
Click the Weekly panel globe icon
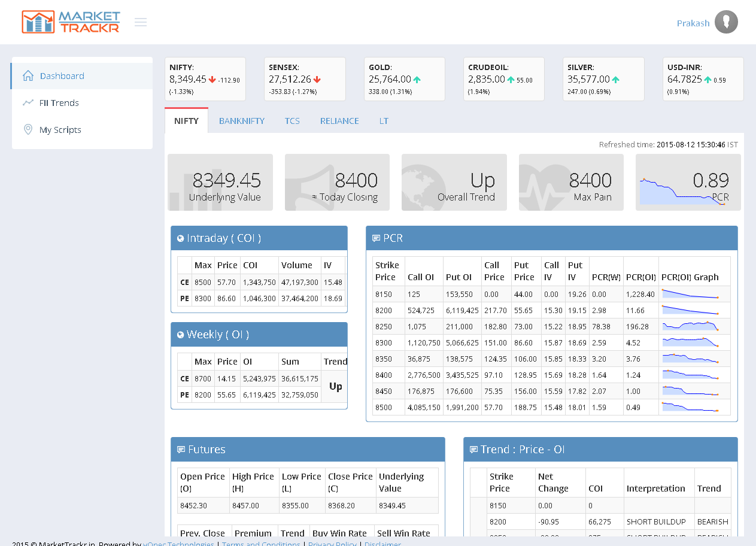click(x=180, y=335)
